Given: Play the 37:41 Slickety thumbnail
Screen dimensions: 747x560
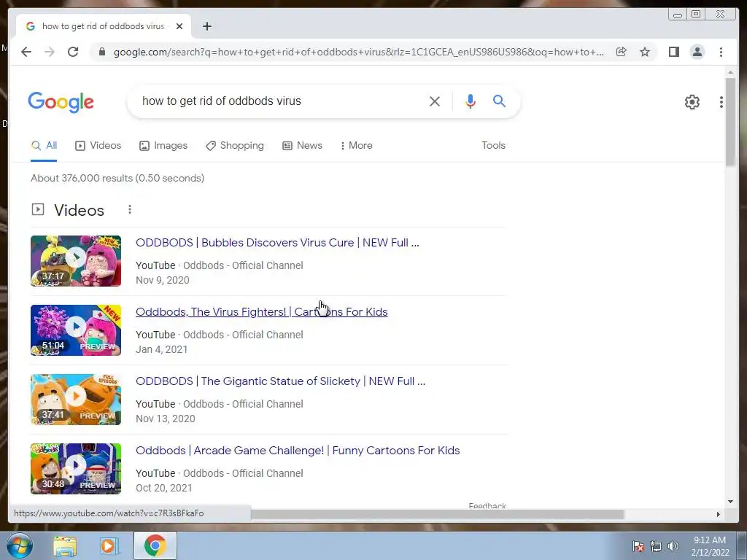Looking at the screenshot, I should click(x=76, y=400).
